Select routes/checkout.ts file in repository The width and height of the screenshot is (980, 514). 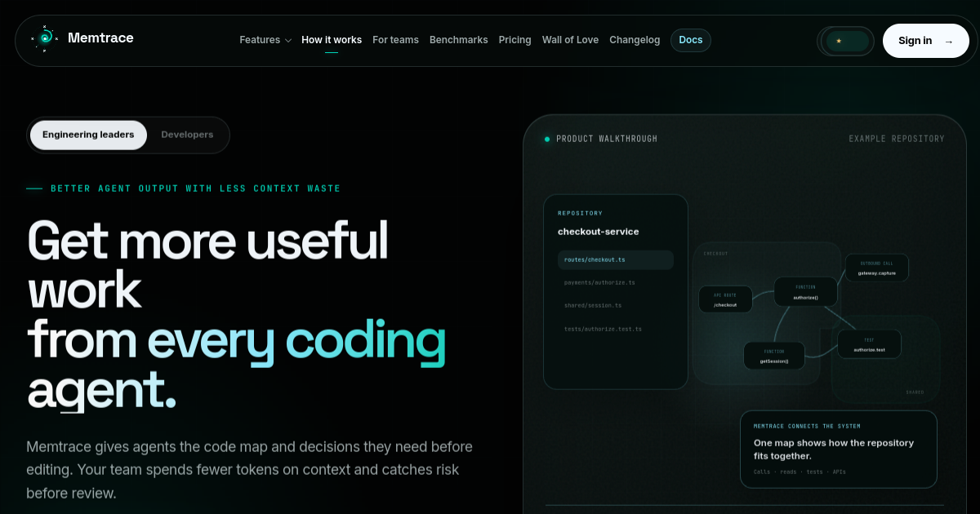click(616, 259)
